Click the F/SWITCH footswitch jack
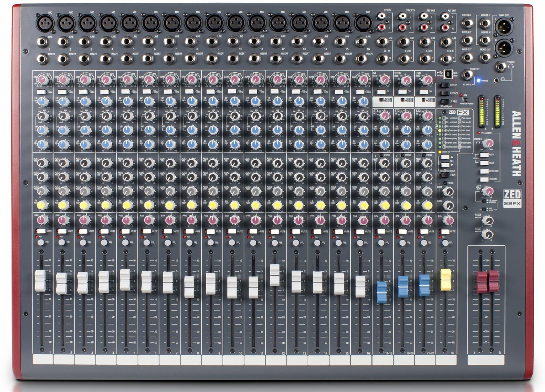 (467, 75)
